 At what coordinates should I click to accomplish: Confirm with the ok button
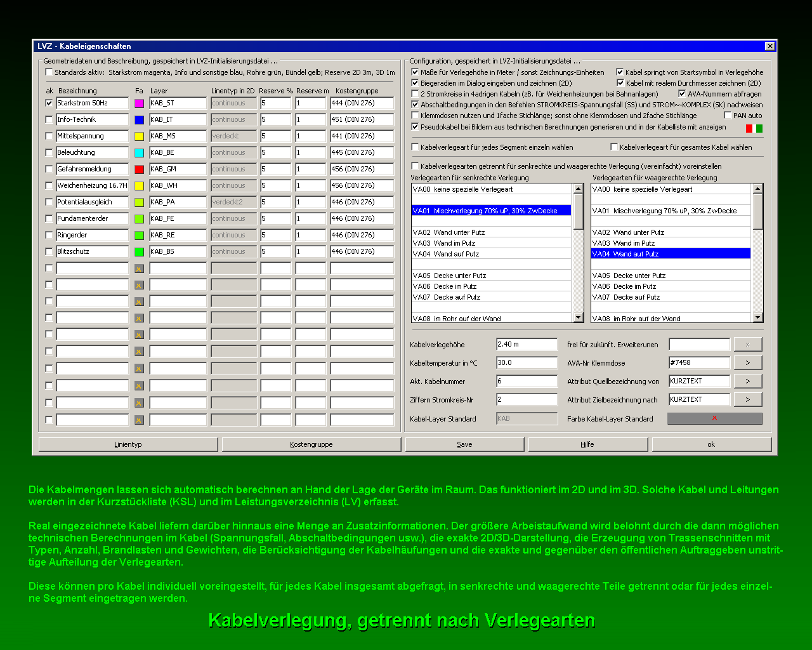711,444
